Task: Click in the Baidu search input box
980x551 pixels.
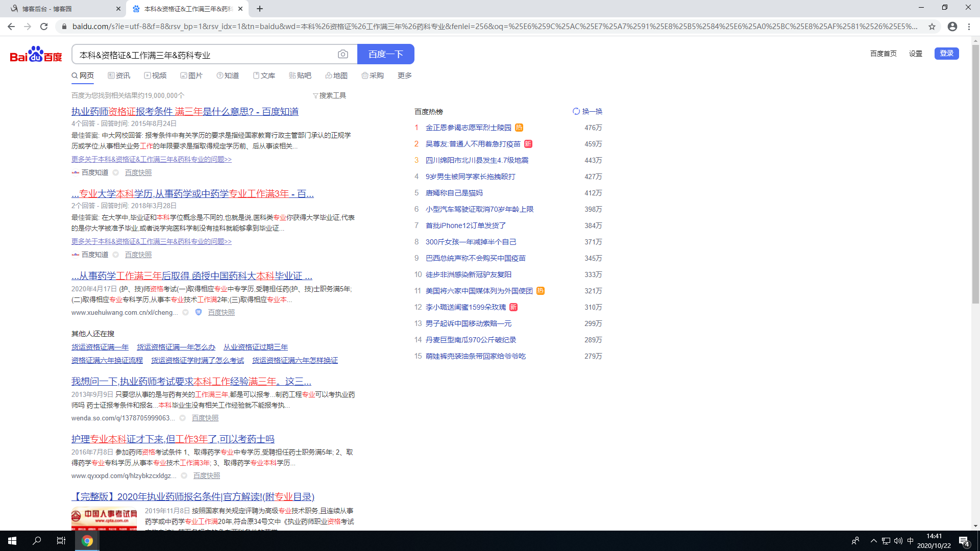Action: [x=204, y=55]
